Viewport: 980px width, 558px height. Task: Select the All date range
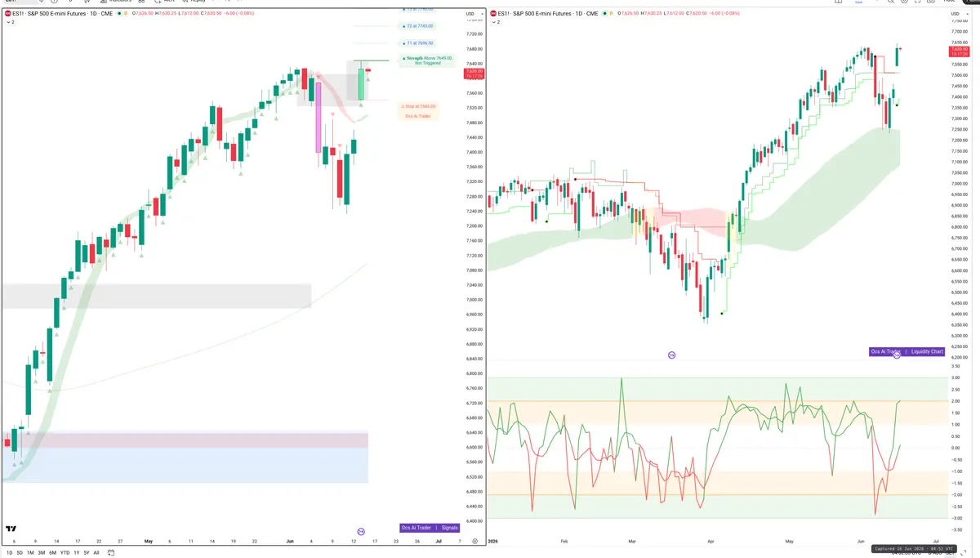pos(96,552)
